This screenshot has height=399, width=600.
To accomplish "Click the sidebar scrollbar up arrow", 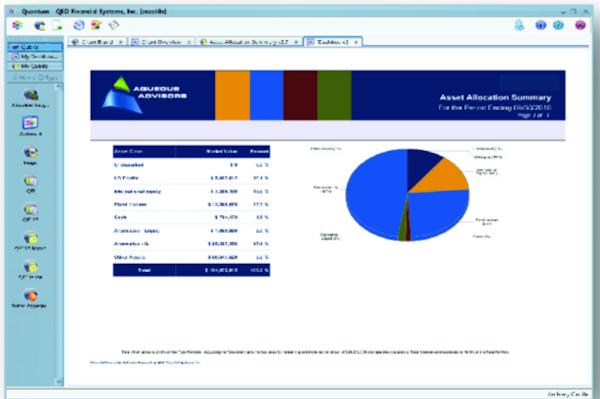I will click(59, 87).
